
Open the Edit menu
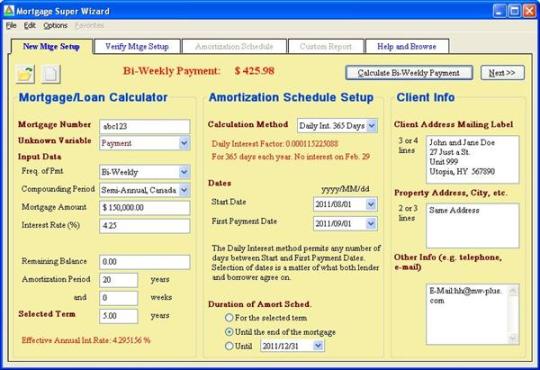pyautogui.click(x=30, y=25)
